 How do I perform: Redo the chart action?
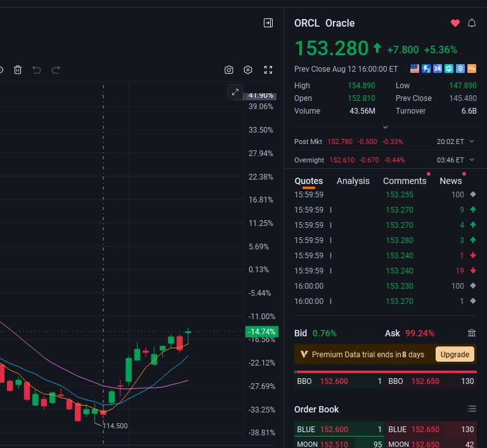click(56, 70)
